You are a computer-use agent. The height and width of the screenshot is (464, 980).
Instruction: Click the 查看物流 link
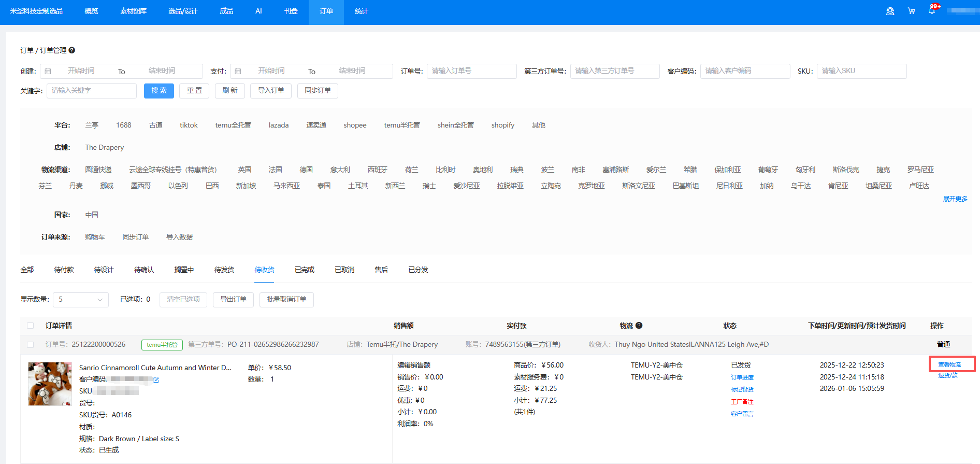(949, 364)
